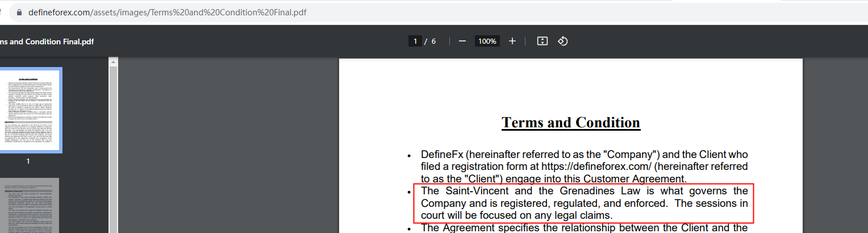Click the sidebar scrollbar up arrow
The width and height of the screenshot is (868, 233).
[113, 61]
